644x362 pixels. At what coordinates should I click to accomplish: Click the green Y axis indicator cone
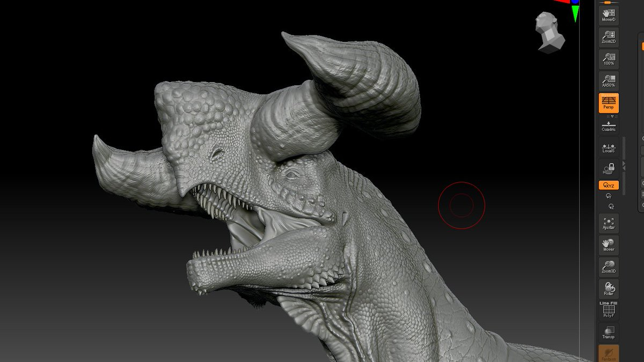[x=575, y=13]
